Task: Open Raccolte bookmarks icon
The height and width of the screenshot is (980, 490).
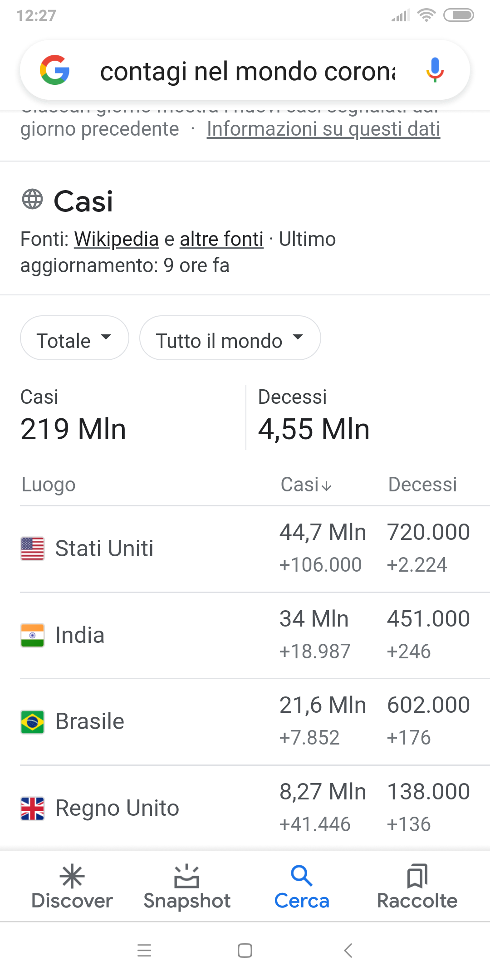Action: tap(417, 876)
